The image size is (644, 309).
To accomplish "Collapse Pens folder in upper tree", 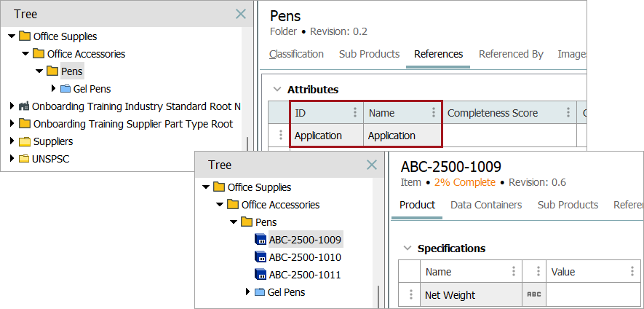I will point(39,71).
